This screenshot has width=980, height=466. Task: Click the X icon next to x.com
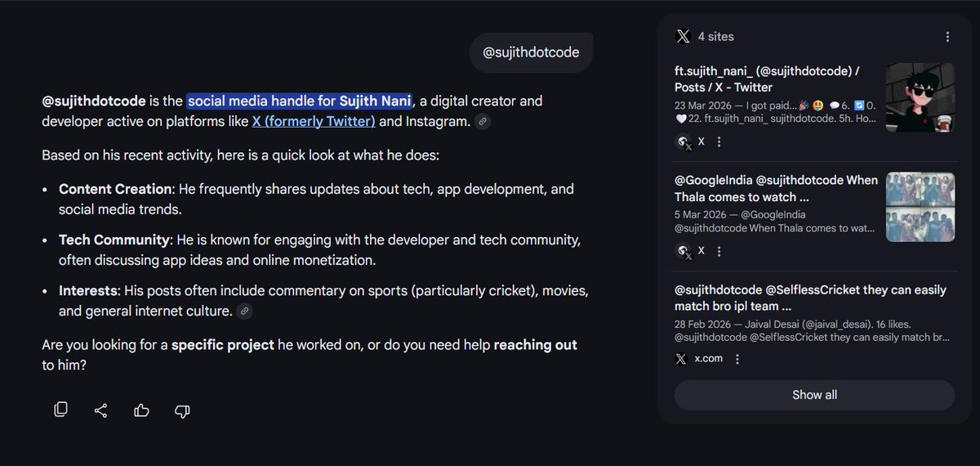(681, 359)
